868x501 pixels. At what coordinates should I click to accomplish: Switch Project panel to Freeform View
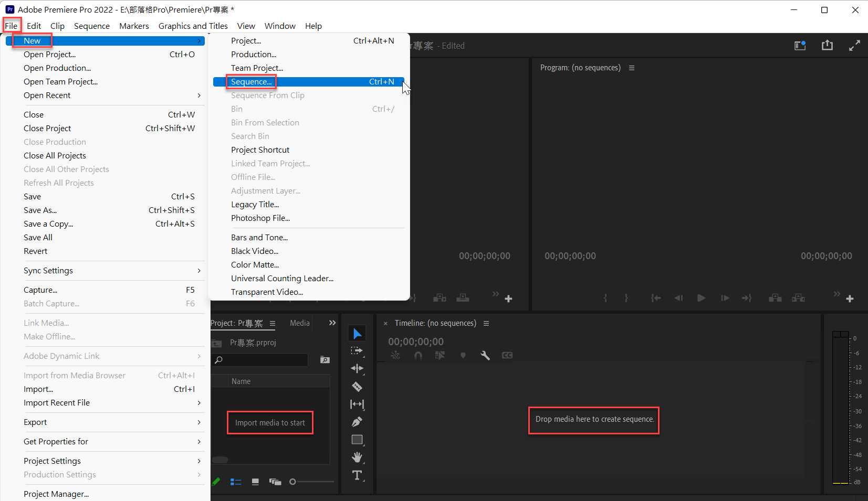point(275,482)
